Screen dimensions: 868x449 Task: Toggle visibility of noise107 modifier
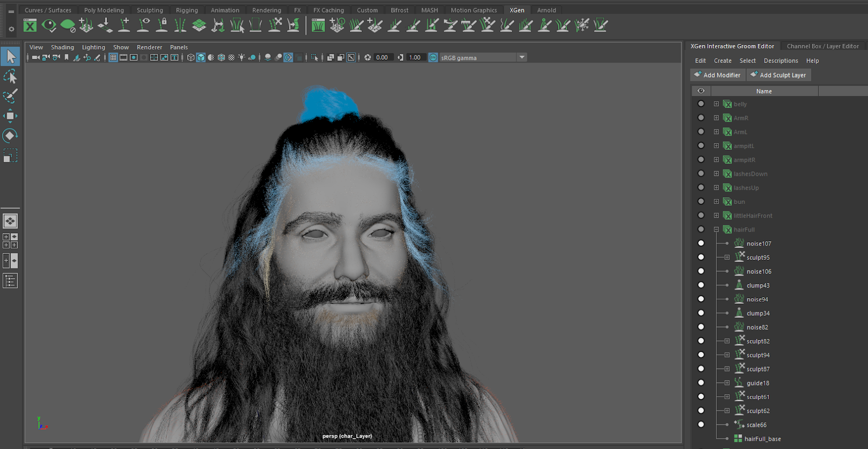[701, 243]
